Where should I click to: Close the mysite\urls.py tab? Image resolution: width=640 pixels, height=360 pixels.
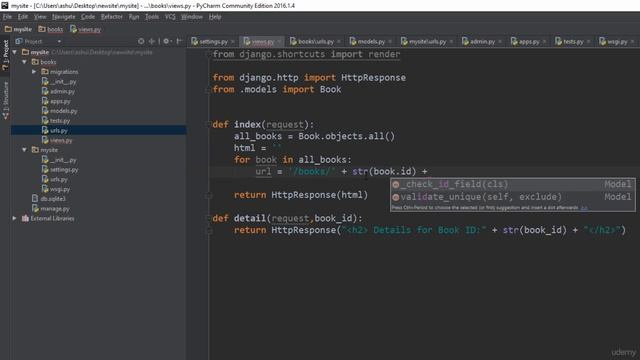(451, 42)
